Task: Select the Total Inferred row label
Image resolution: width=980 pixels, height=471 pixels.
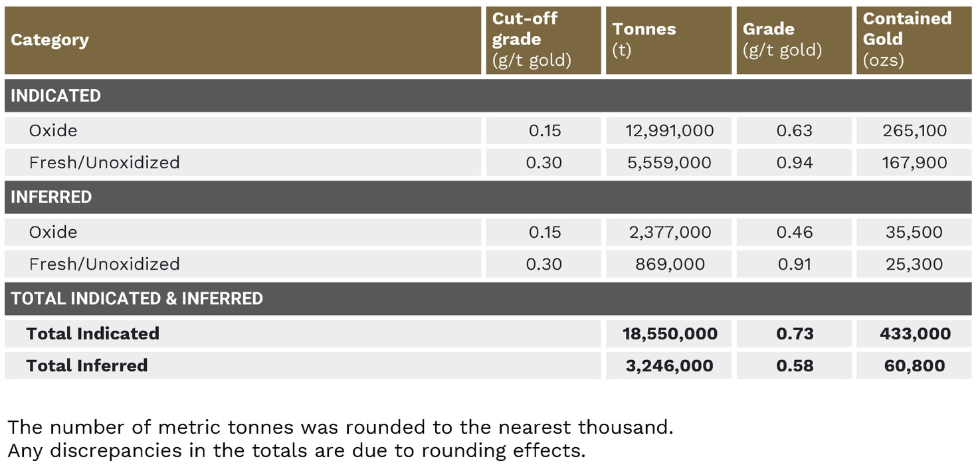Action: tap(87, 365)
